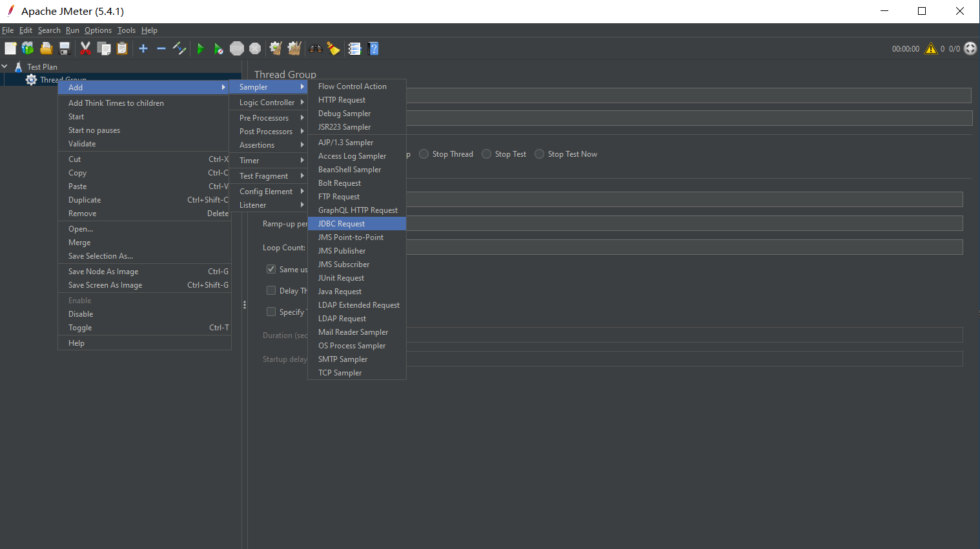Screen dimensions: 980x549
Task: Collapse the Test Plan tree node
Action: [5, 66]
